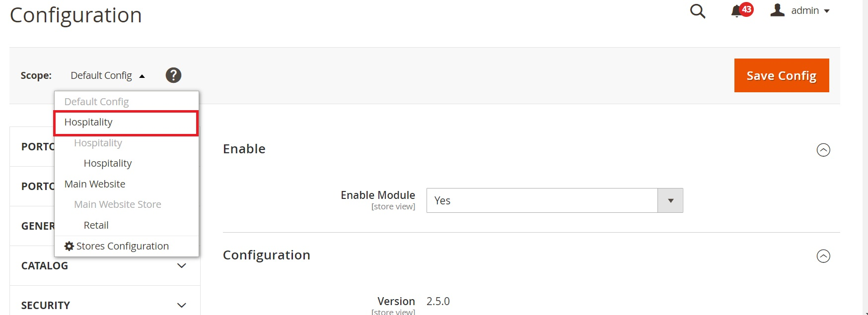The width and height of the screenshot is (868, 315).
Task: Select the Main Website scope
Action: [x=95, y=184]
